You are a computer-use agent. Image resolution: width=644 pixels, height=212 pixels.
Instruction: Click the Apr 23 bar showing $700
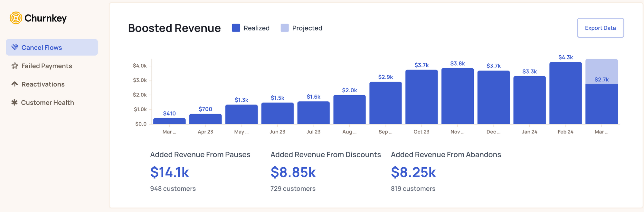pos(205,119)
